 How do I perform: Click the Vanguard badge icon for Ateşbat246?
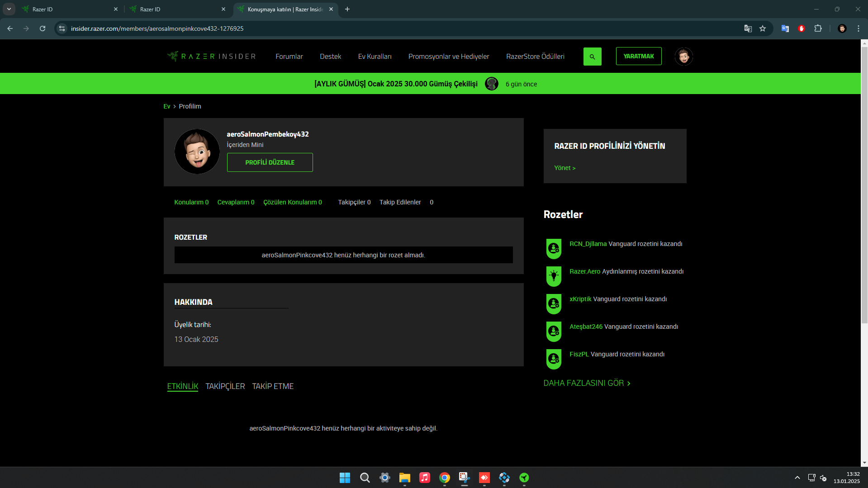point(554,332)
